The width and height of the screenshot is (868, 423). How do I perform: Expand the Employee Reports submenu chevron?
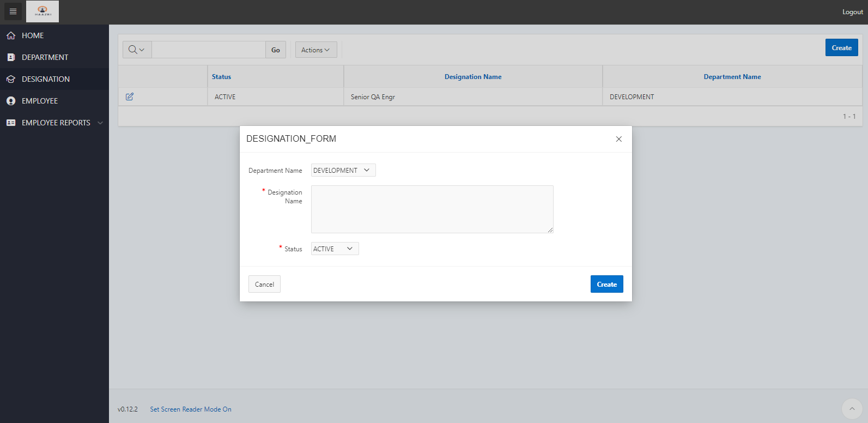click(100, 123)
